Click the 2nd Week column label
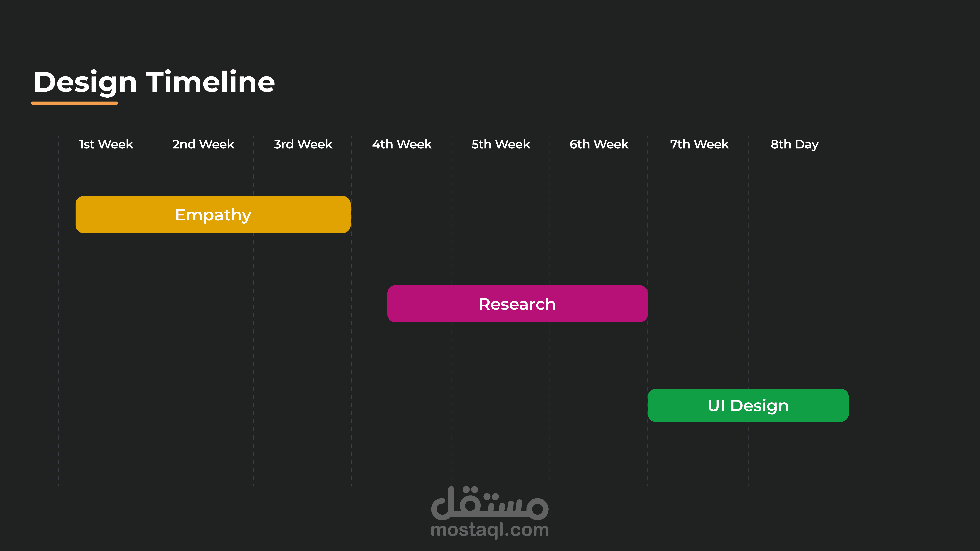 click(203, 145)
